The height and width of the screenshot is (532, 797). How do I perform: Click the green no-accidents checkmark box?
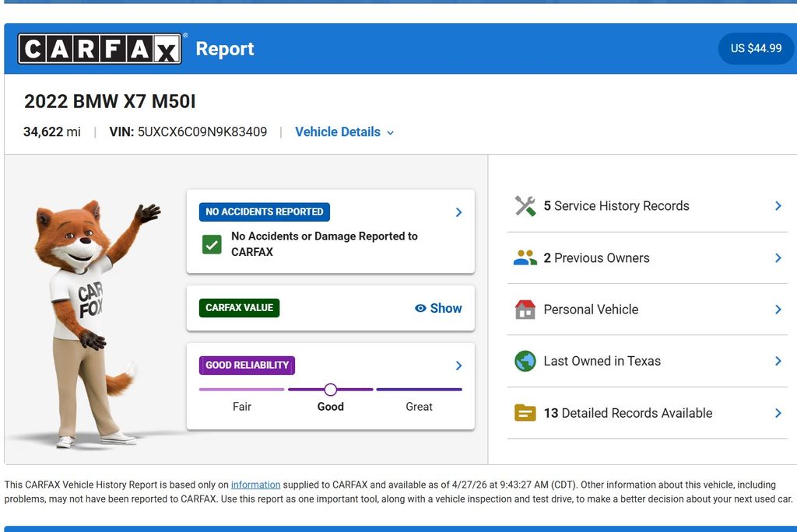click(212, 244)
